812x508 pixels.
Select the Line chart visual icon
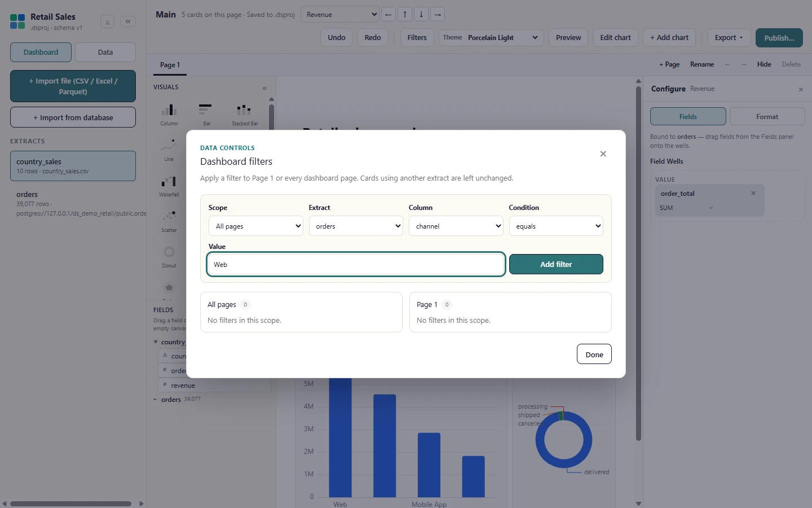pyautogui.click(x=169, y=150)
